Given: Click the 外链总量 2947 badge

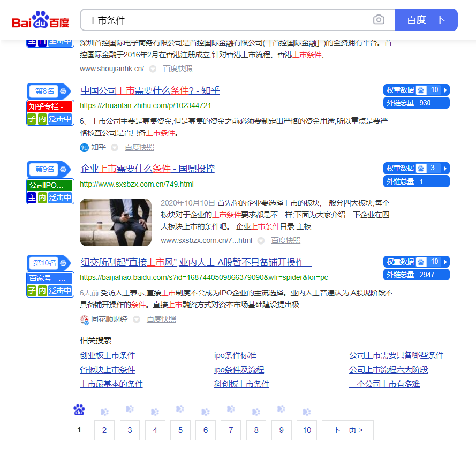Looking at the screenshot, I should point(417,275).
